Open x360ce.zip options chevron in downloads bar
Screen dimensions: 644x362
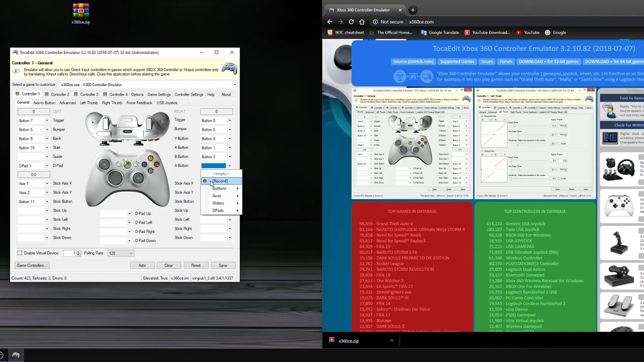391,340
